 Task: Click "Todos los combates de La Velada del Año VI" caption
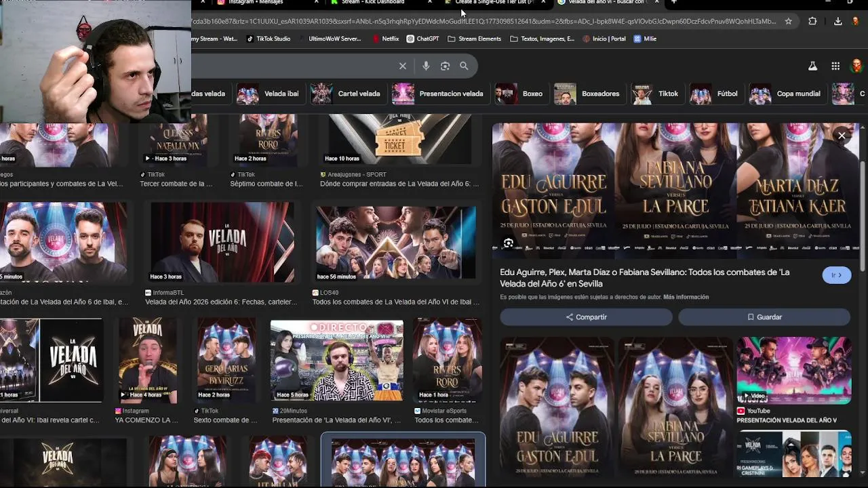tap(396, 302)
